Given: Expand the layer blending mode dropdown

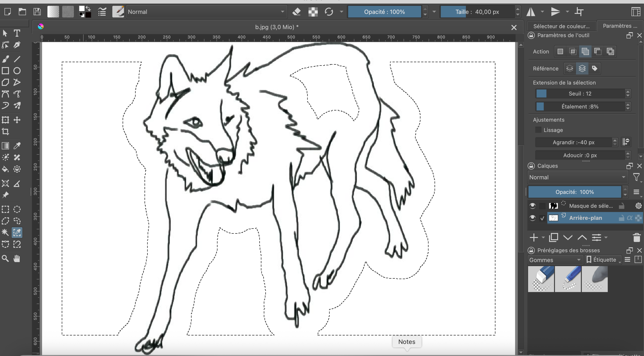Looking at the screenshot, I should (577, 177).
